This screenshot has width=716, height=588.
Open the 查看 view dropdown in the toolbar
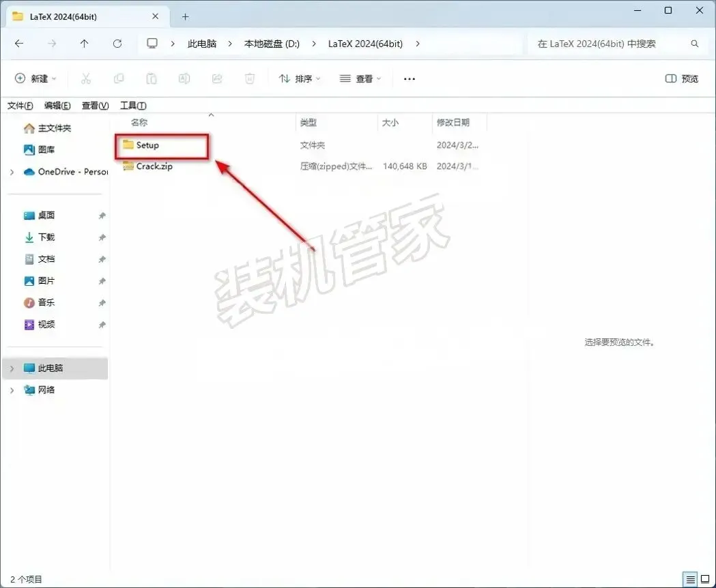pyautogui.click(x=360, y=78)
